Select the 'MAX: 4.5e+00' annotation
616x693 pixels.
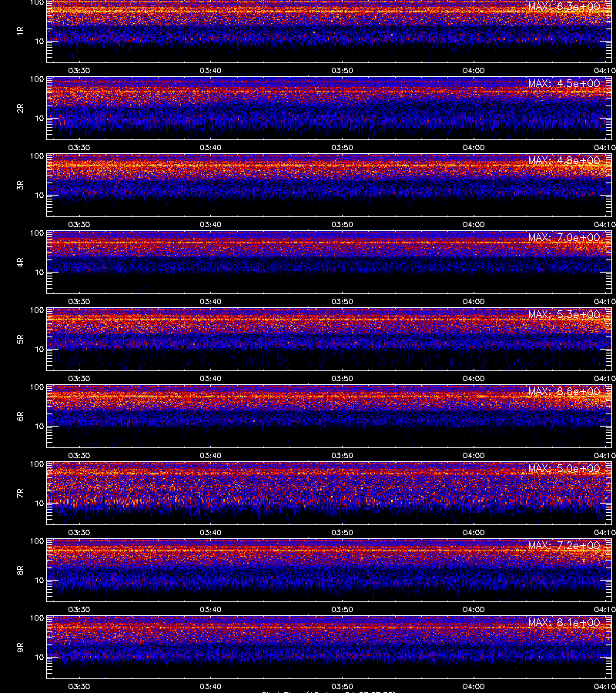(x=564, y=83)
